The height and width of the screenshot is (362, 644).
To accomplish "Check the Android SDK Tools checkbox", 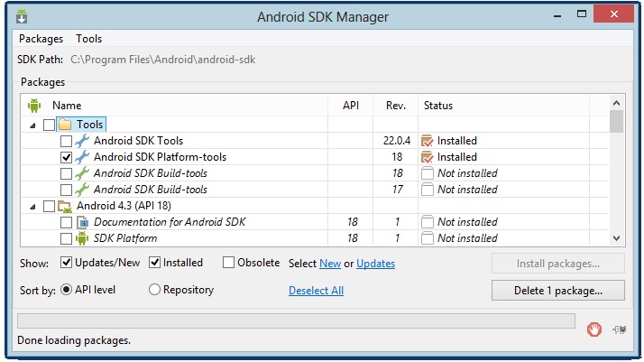I will click(x=66, y=141).
